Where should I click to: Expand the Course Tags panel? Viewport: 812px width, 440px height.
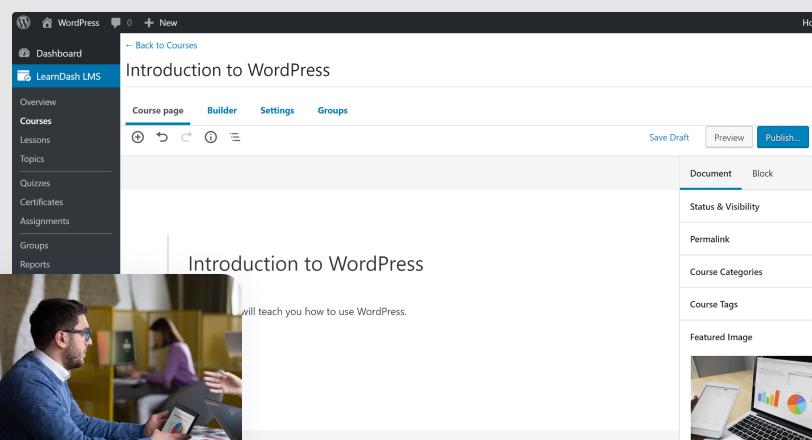(x=746, y=304)
